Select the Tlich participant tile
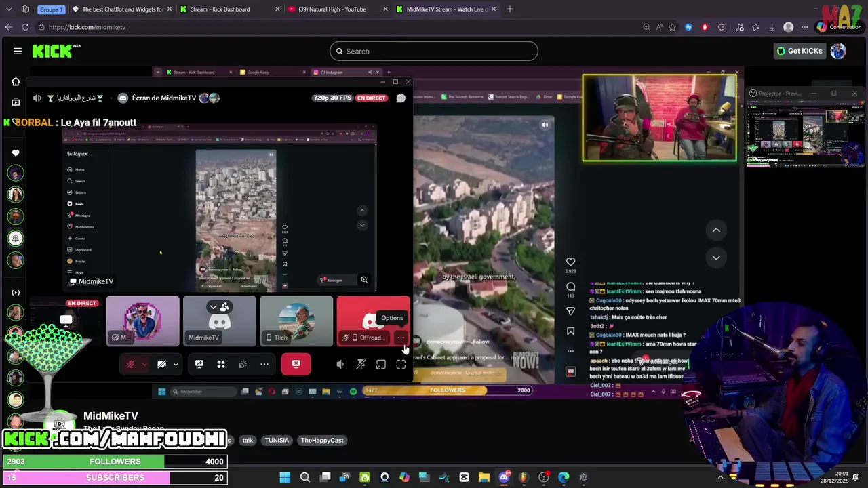This screenshot has width=868, height=488. click(296, 321)
